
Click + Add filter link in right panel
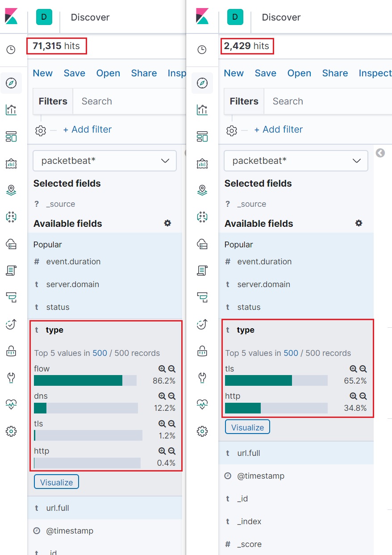(278, 129)
